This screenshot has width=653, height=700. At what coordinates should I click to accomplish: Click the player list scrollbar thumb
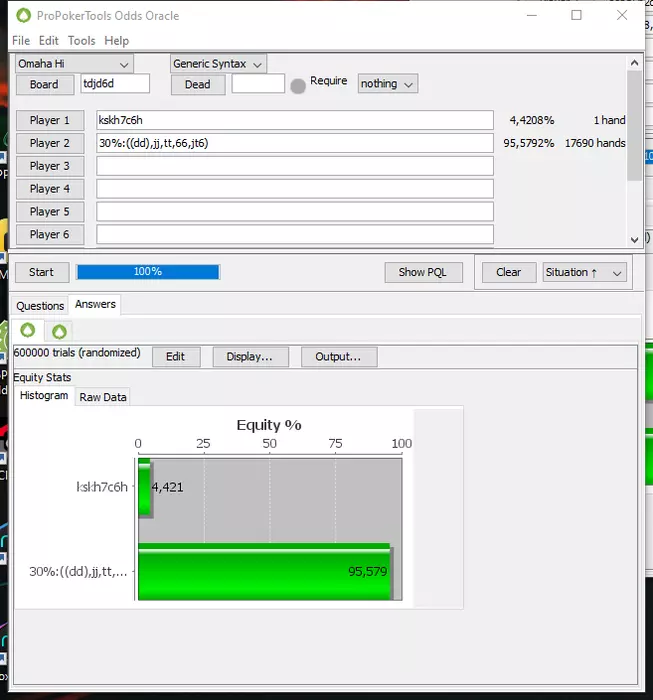634,126
